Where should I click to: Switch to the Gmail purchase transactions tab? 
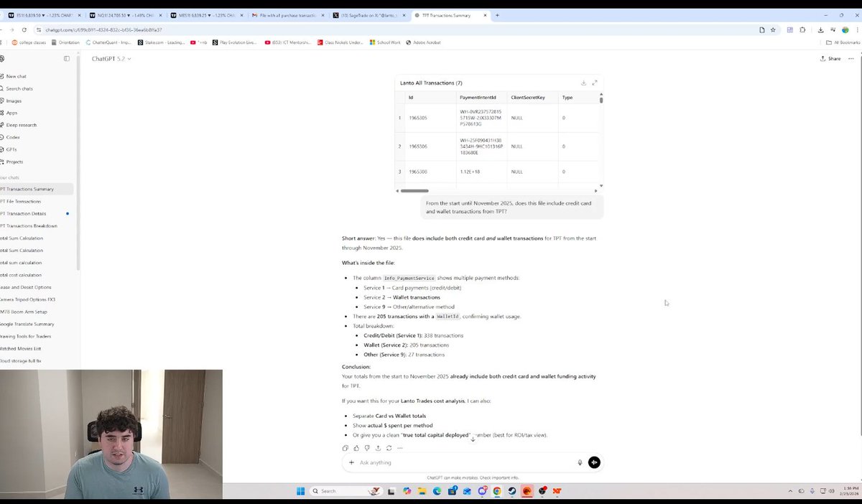[288, 15]
